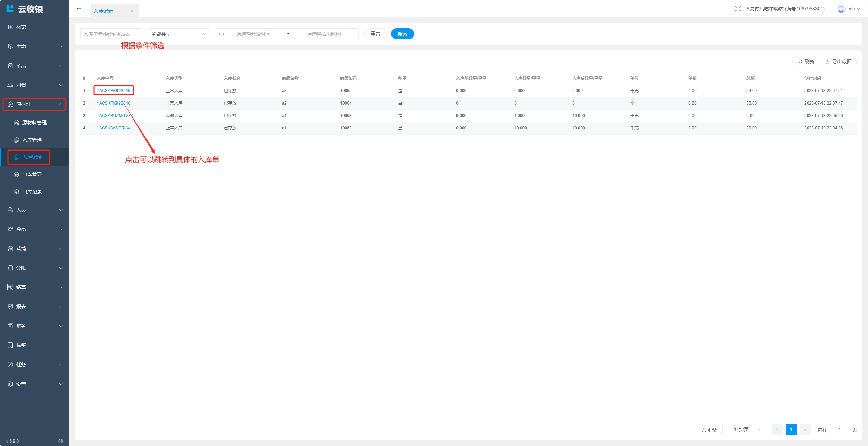Collapse the sidebar with the hamburger icon

click(x=79, y=9)
